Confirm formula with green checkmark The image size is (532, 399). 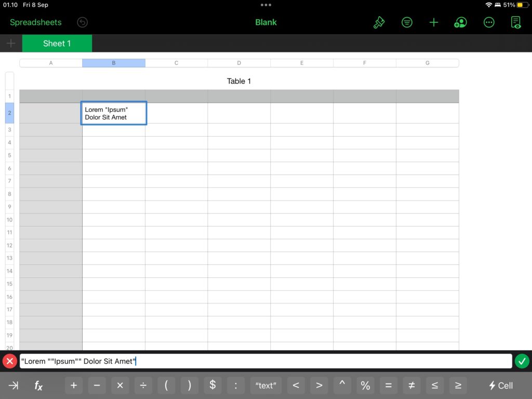pyautogui.click(x=522, y=361)
